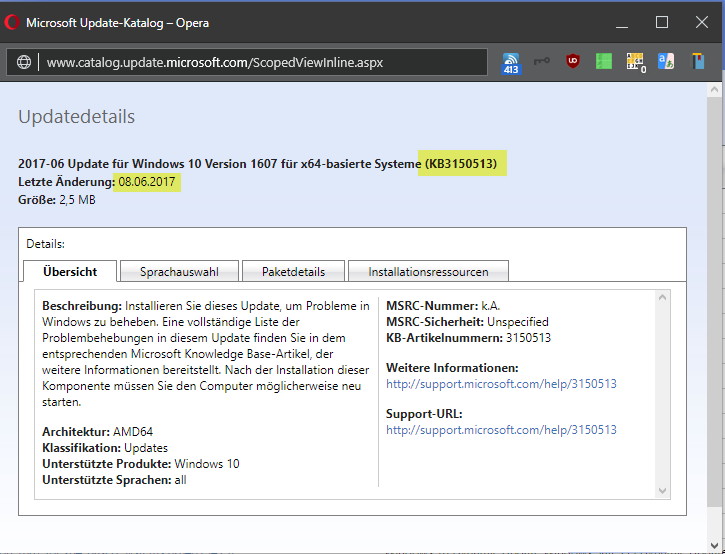
Task: Close the Opera window
Action: 702,22
